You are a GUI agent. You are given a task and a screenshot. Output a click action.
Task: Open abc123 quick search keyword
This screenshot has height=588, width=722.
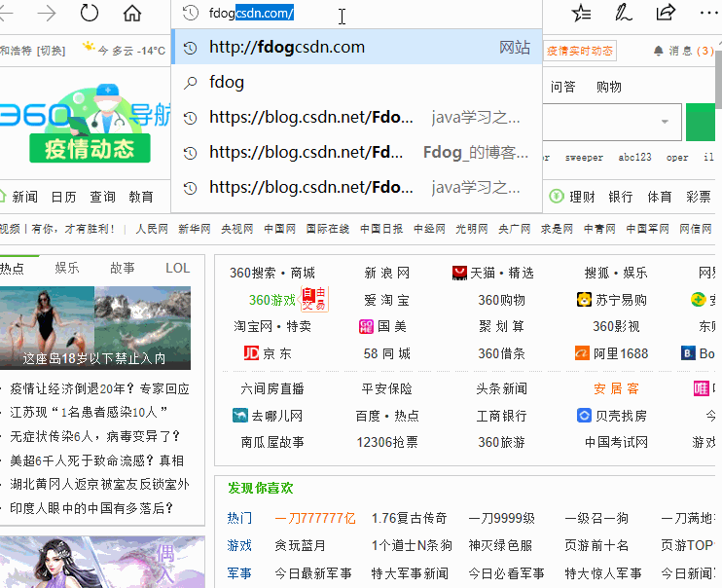click(x=635, y=158)
